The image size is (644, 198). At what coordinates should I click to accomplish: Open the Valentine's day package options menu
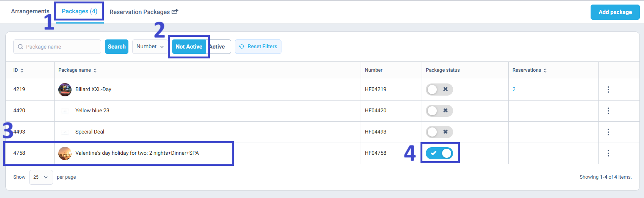[608, 153]
